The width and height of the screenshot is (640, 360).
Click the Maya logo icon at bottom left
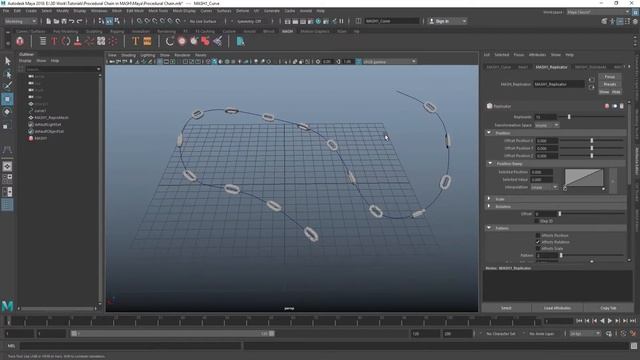[x=7, y=306]
